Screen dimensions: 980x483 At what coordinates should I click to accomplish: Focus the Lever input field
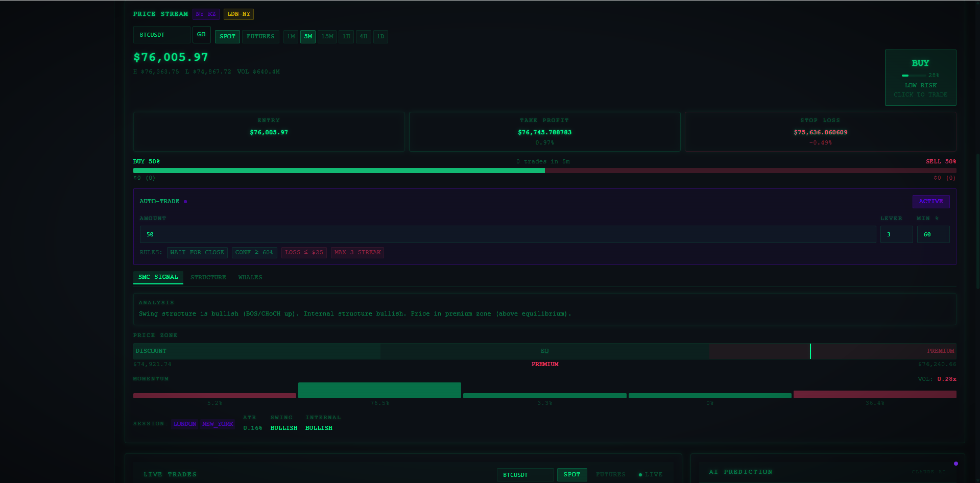pyautogui.click(x=897, y=234)
